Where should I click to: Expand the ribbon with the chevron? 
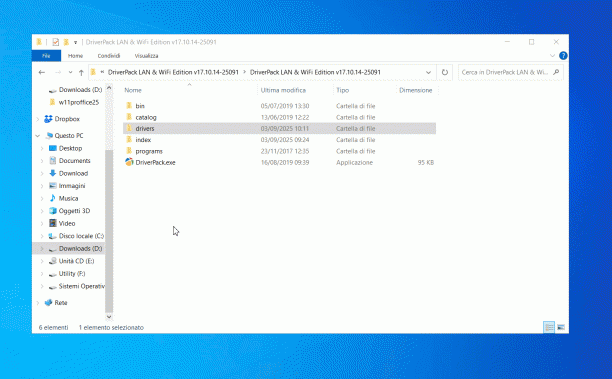point(552,56)
